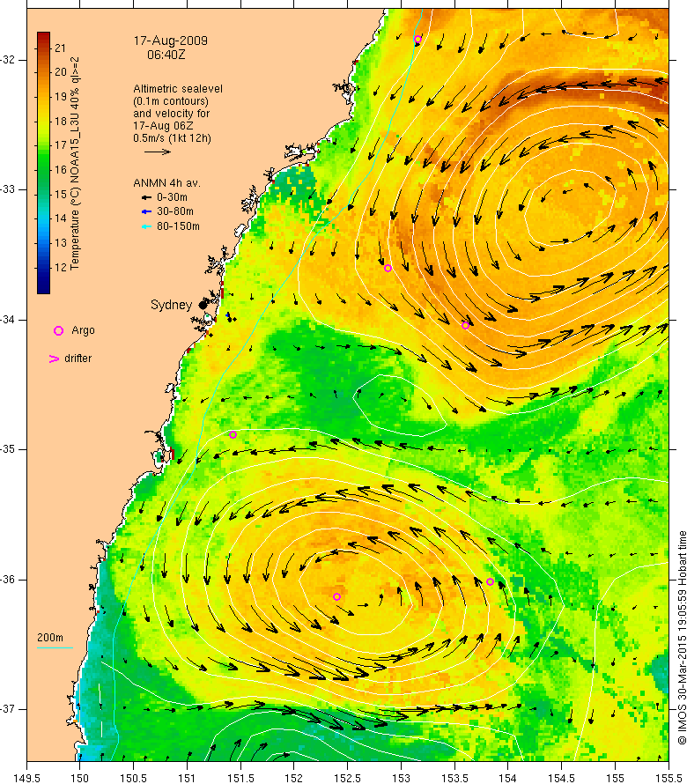Image resolution: width=687 pixels, height=784 pixels.
Task: Click the "Sydney" city label
Action: 171,305
